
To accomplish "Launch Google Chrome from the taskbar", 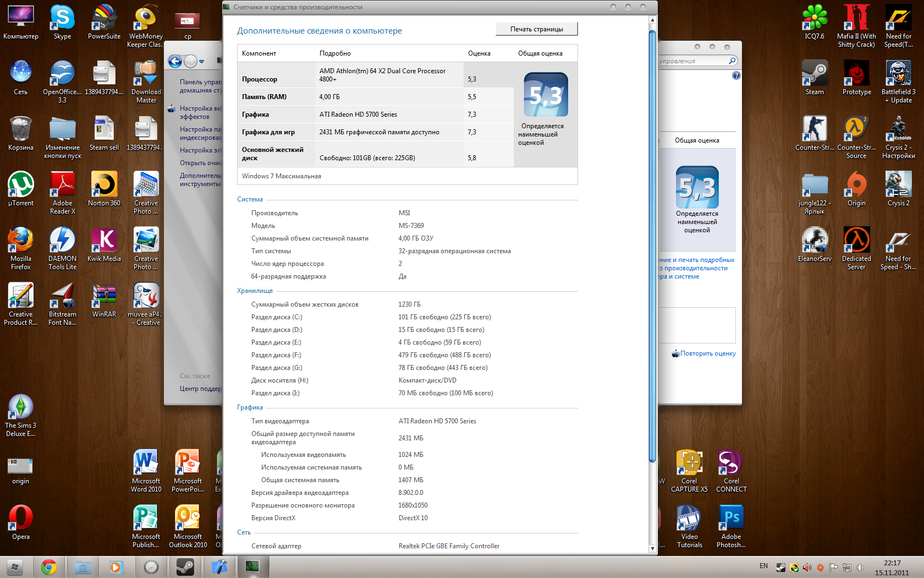I will click(49, 567).
